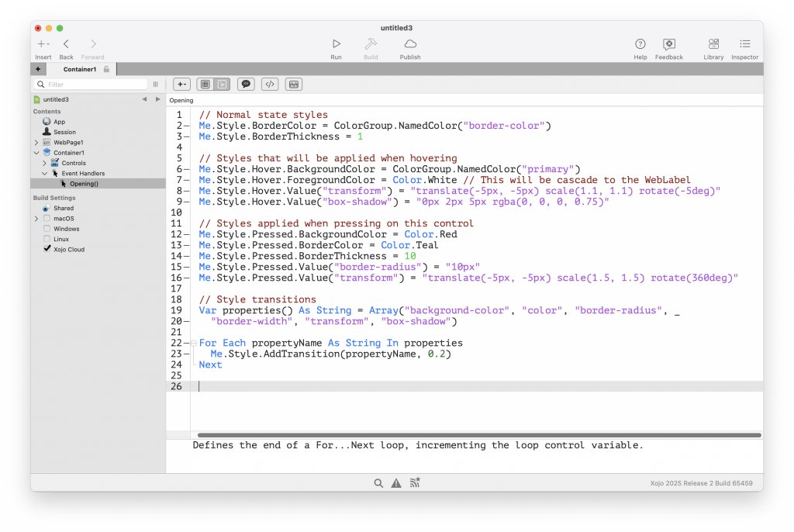Open search using bottom magnifier icon
The width and height of the screenshot is (794, 532).
[378, 483]
